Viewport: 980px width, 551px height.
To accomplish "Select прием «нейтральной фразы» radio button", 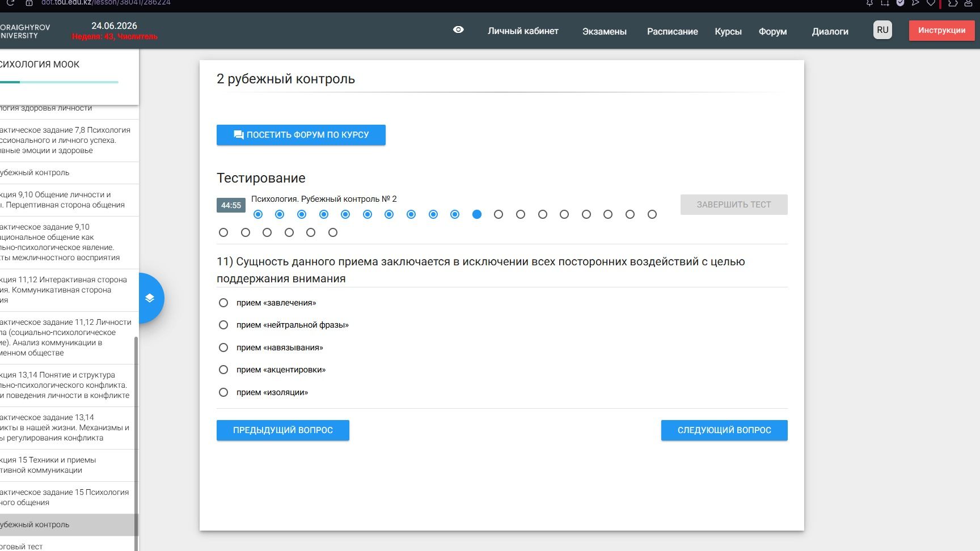I will coord(223,325).
